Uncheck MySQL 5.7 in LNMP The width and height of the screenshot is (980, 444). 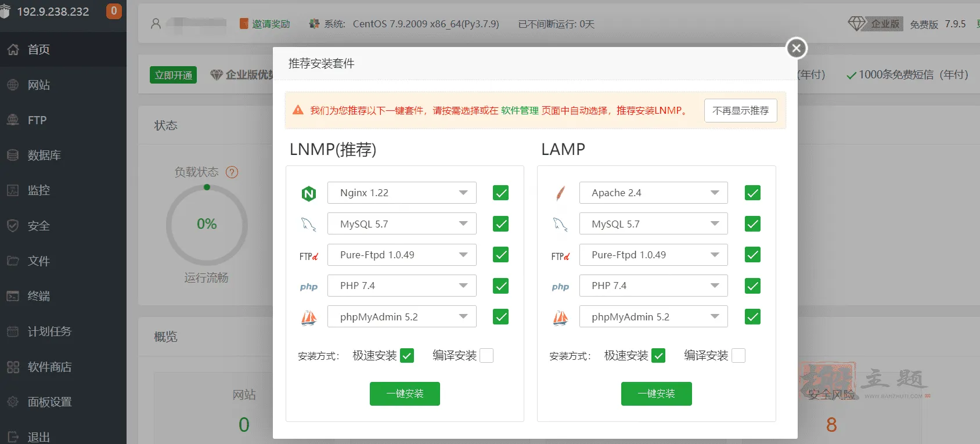(x=500, y=223)
